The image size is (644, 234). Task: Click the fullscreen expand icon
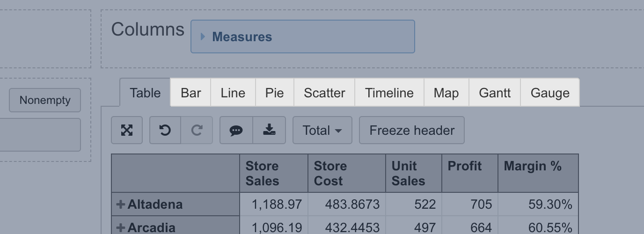click(x=127, y=130)
